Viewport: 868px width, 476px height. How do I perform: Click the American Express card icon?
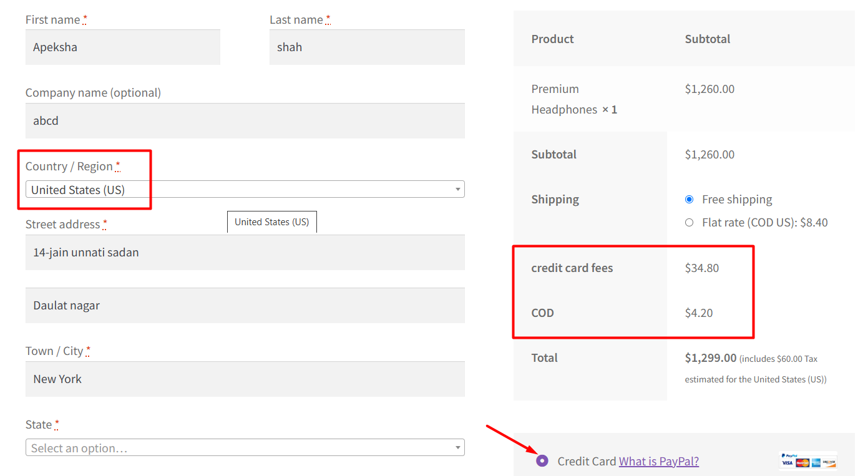coord(816,463)
